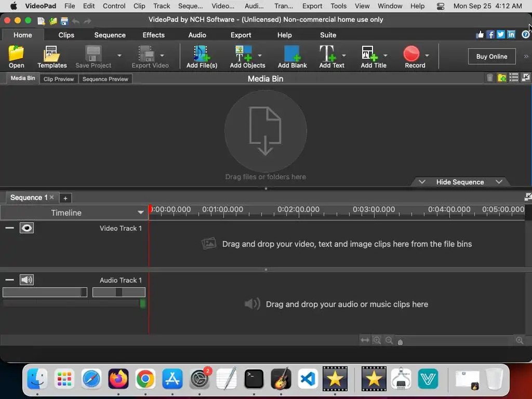The image size is (532, 399).
Task: Open the macOS Control Center toggle icon
Action: click(x=441, y=6)
